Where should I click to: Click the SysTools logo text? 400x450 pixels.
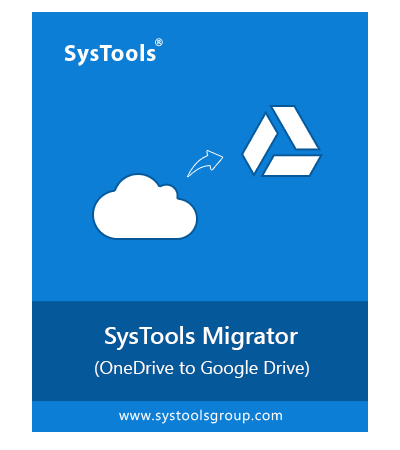pyautogui.click(x=113, y=52)
